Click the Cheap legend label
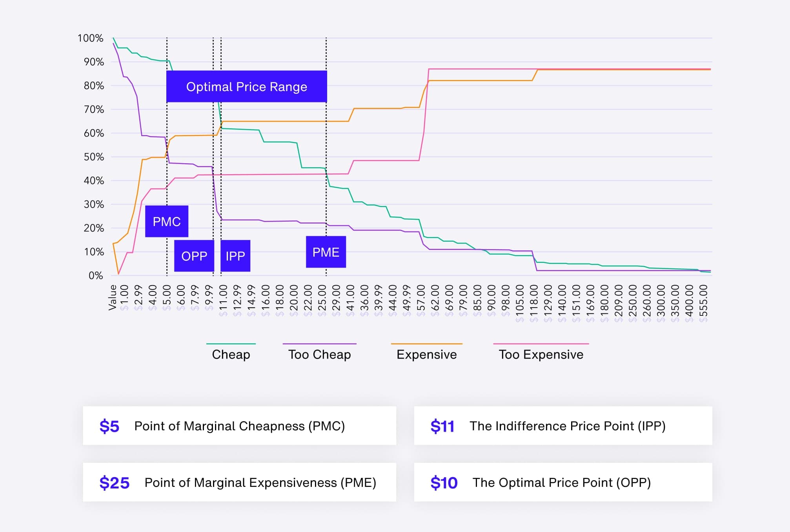Image resolution: width=790 pixels, height=532 pixels. coord(231,354)
